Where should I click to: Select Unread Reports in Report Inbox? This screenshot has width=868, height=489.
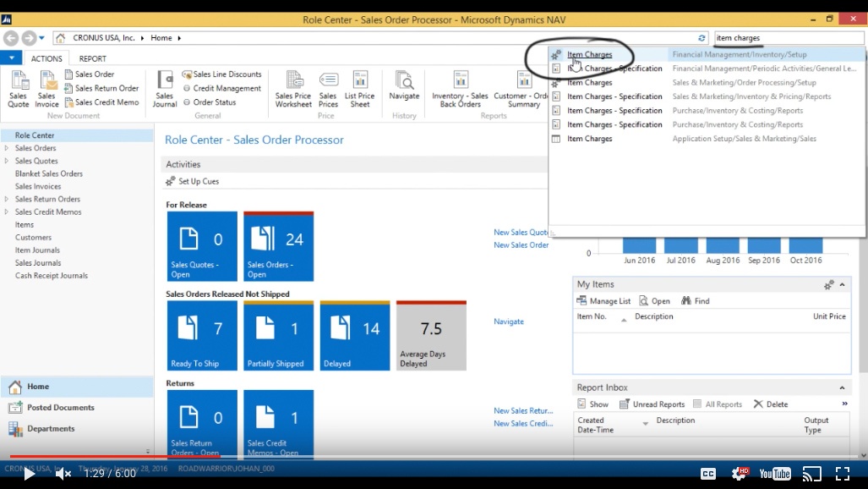652,404
